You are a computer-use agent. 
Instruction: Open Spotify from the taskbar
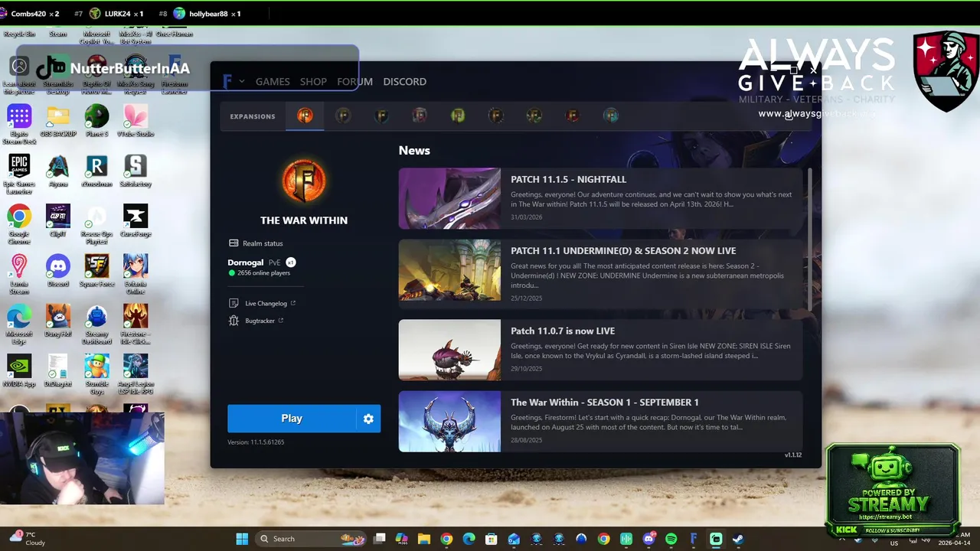(x=671, y=539)
